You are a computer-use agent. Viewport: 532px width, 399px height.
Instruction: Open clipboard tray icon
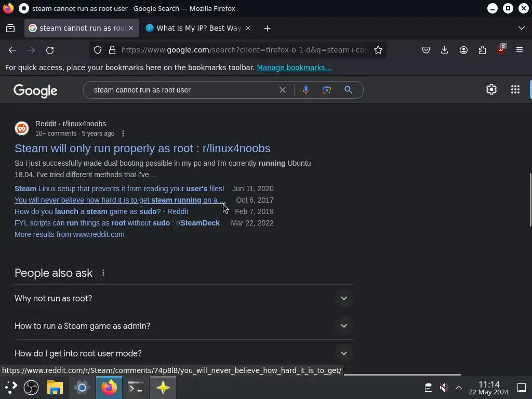point(429,388)
